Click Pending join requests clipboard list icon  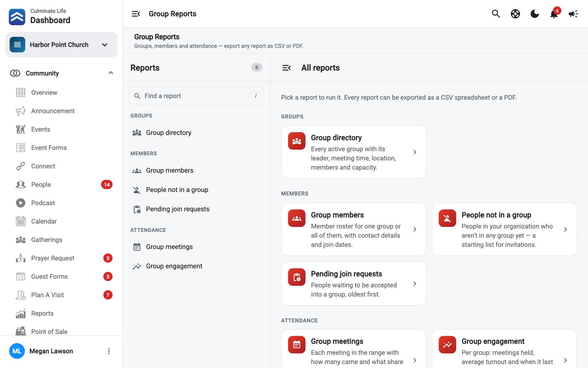point(137,209)
